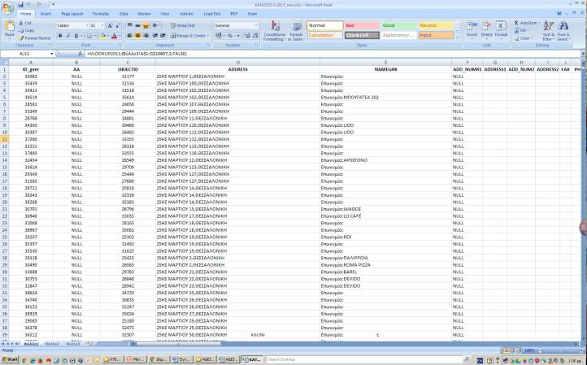The width and height of the screenshot is (587, 365).
Task: Toggle align text left
Action: tap(130, 36)
